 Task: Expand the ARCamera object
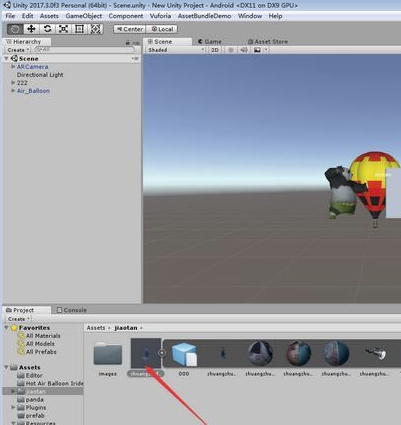coord(13,67)
